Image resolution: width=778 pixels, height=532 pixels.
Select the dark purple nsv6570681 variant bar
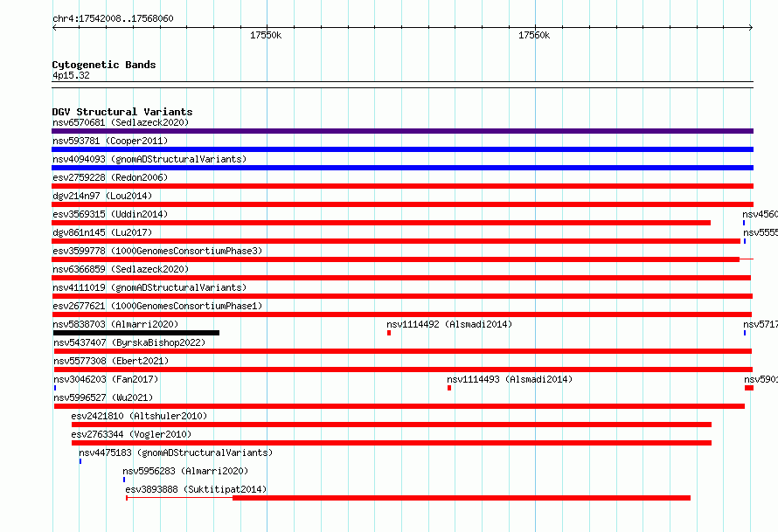pyautogui.click(x=402, y=131)
